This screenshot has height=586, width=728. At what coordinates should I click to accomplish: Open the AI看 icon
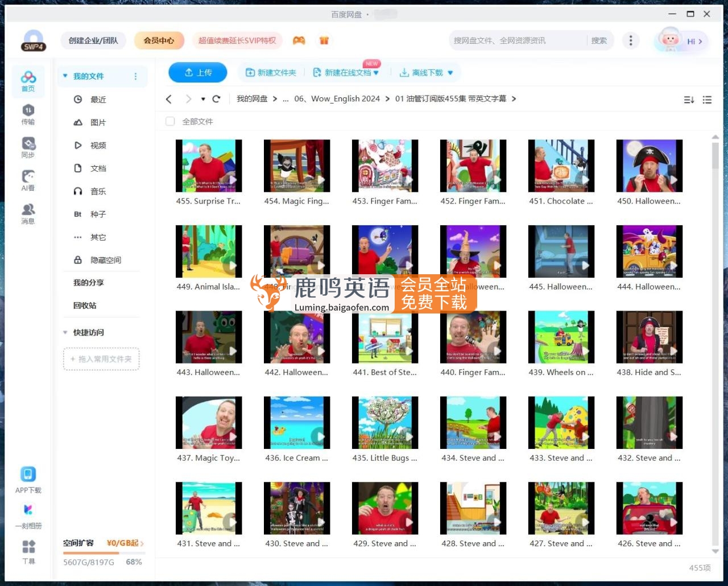[28, 180]
